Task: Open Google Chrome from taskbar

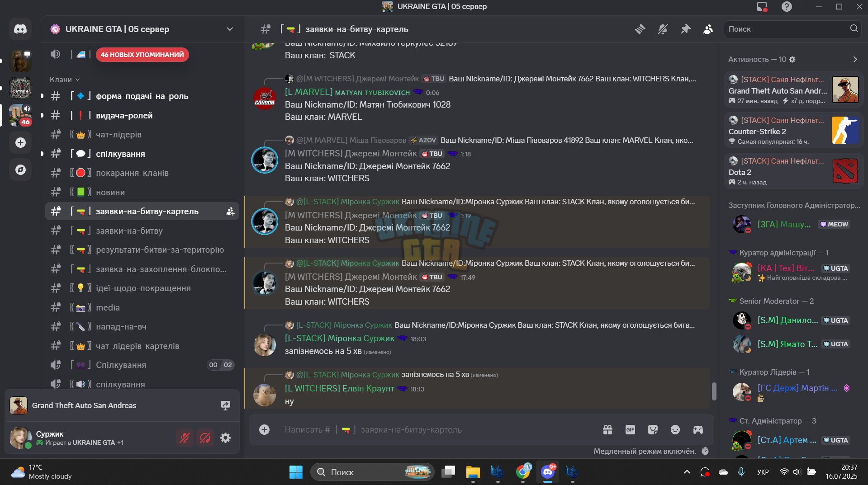Action: [523, 472]
